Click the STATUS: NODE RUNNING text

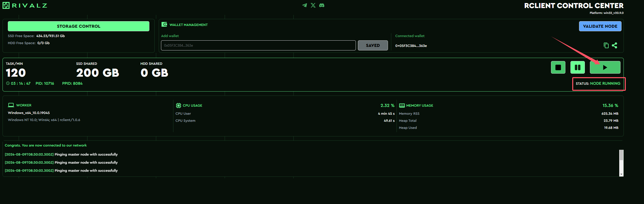point(598,83)
